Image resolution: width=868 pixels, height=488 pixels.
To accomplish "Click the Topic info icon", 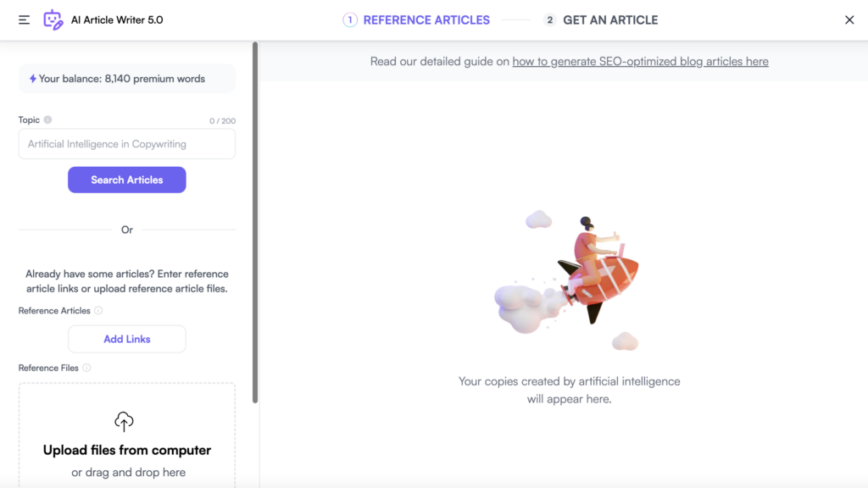I will pos(47,119).
